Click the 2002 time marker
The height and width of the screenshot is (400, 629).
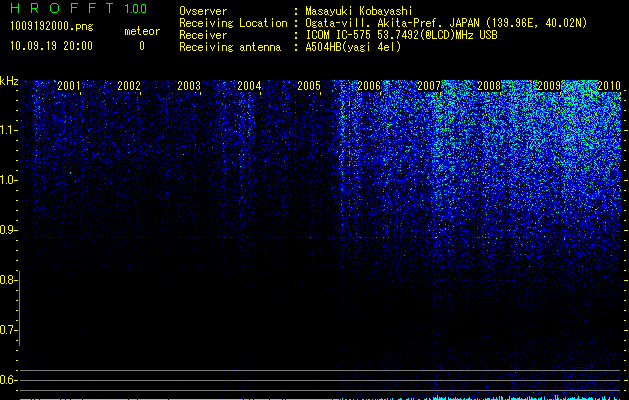[x=129, y=86]
